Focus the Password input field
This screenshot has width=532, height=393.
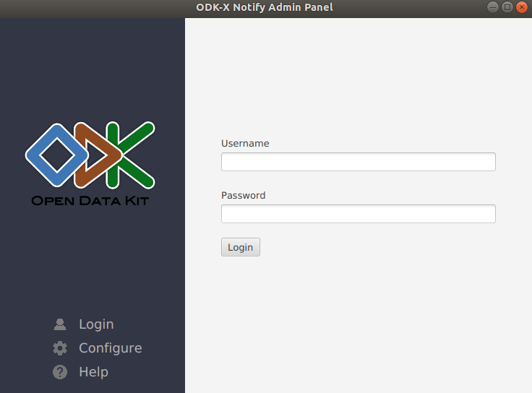point(359,214)
